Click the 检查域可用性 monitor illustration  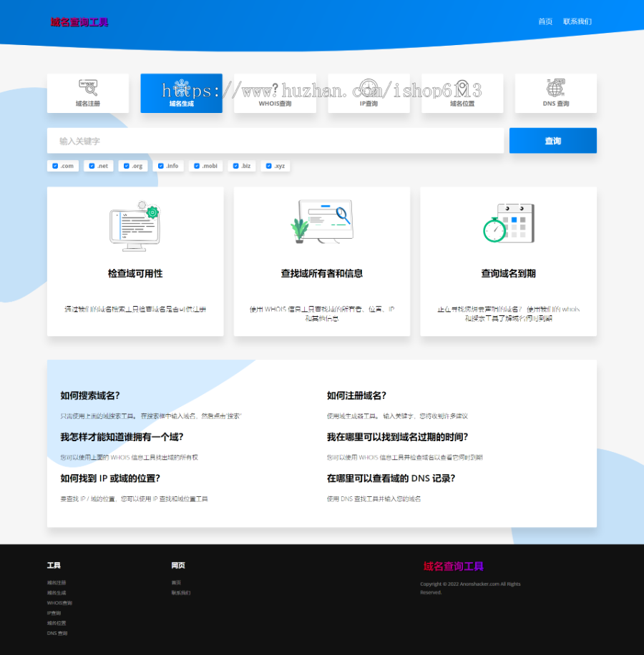coord(135,226)
